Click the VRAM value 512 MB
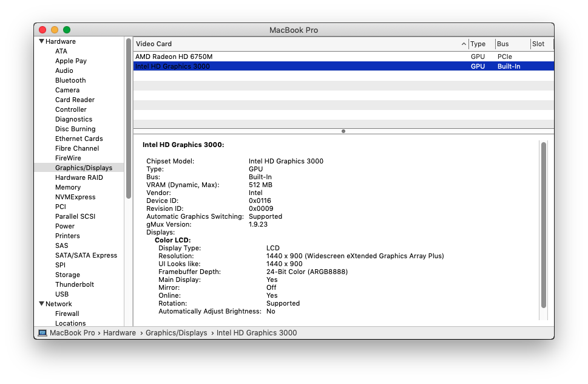 click(x=260, y=185)
